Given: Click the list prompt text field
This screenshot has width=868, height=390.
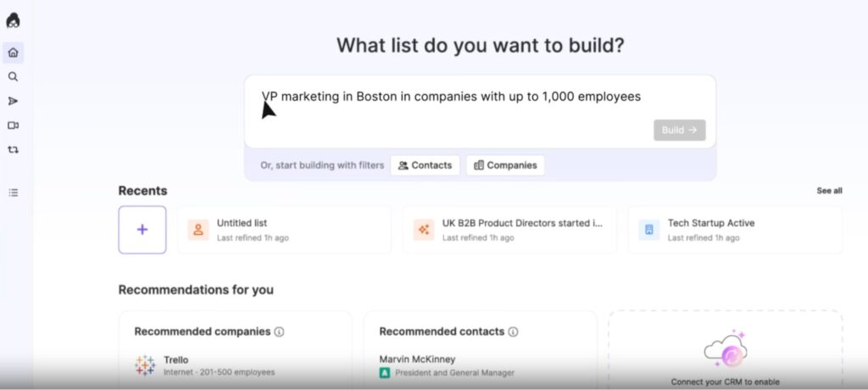Looking at the screenshot, I should coord(480,111).
